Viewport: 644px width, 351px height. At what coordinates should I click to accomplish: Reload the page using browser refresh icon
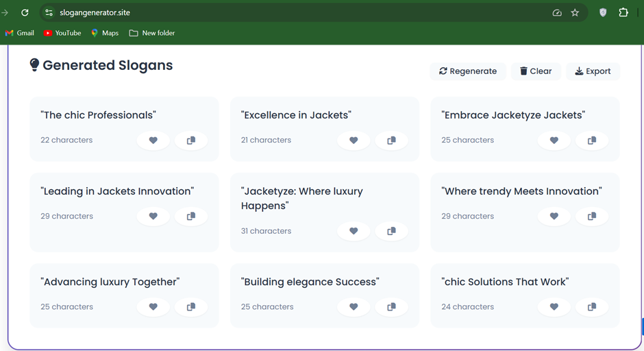(25, 12)
